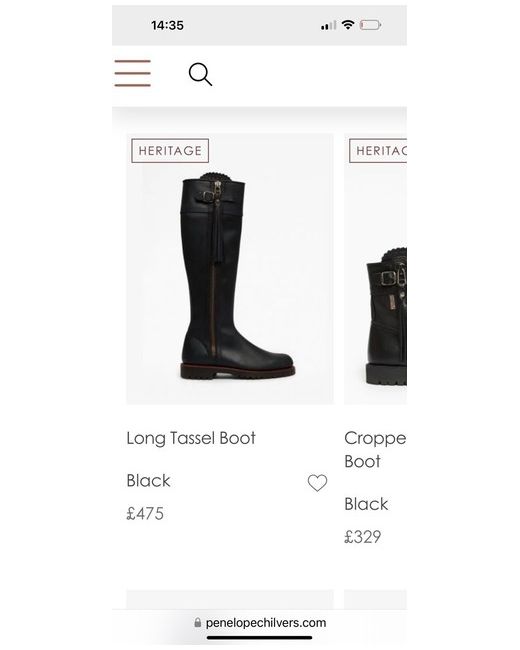
Task: Tap the Black colour label under Cropped Boot
Action: coord(366,504)
